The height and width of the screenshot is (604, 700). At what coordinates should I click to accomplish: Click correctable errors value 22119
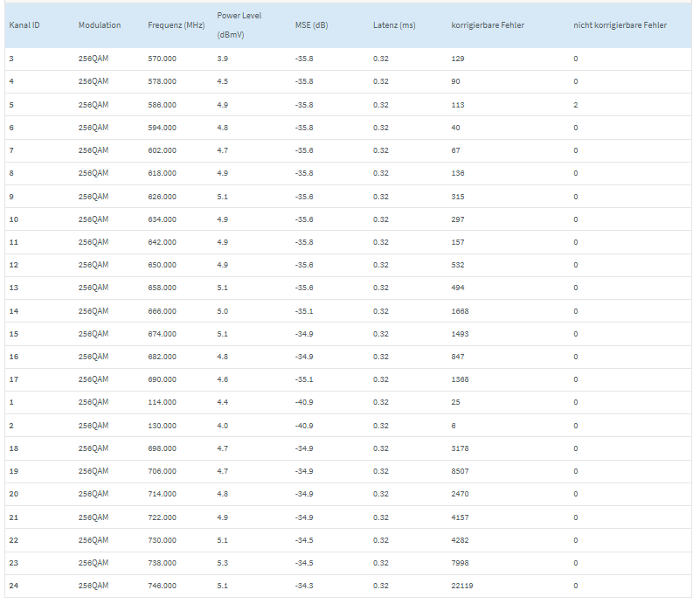pyautogui.click(x=462, y=586)
